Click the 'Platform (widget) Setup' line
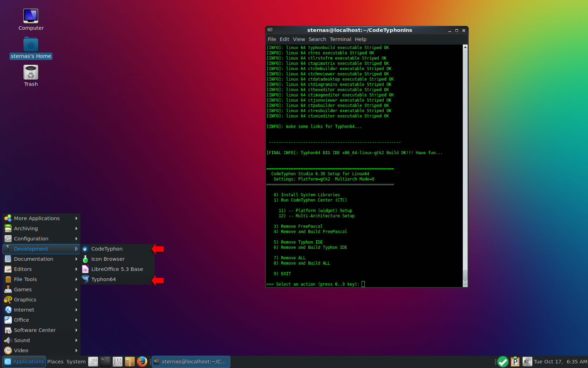The image size is (588, 368). pyautogui.click(x=315, y=211)
